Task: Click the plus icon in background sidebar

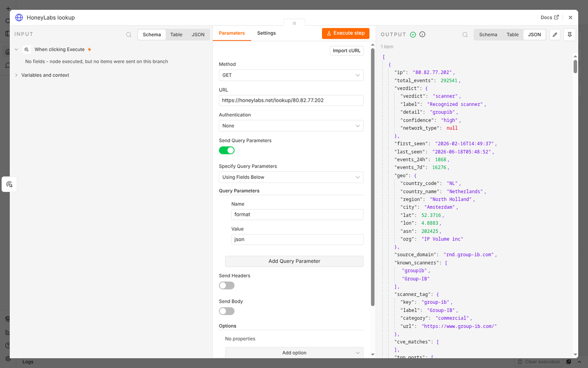Action: coord(8,8)
